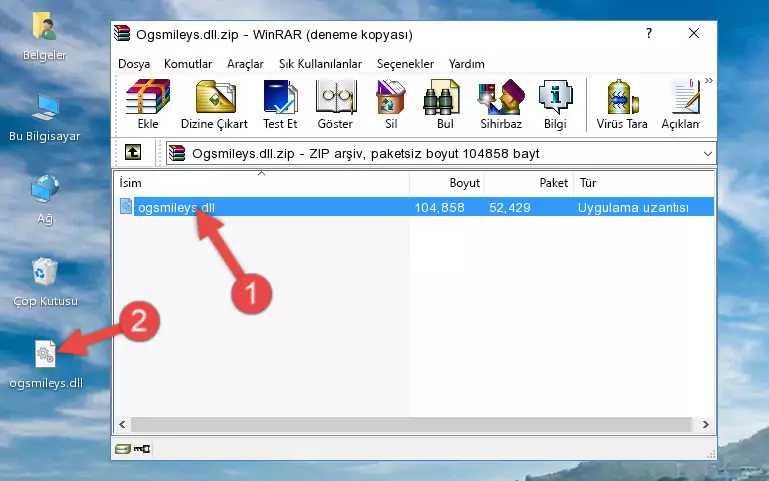Open the Araçlar menu

click(245, 64)
